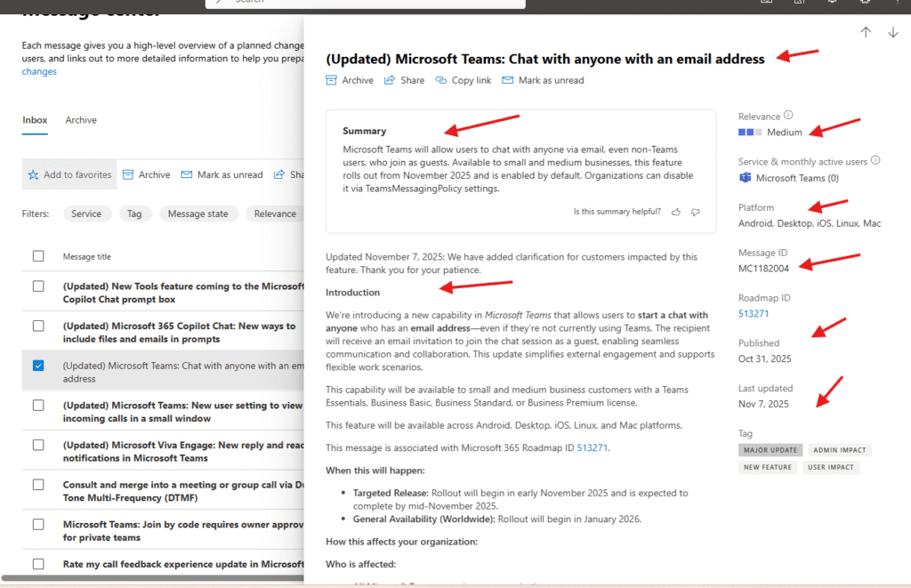
Task: Open the Service filter dropdown
Action: point(86,213)
